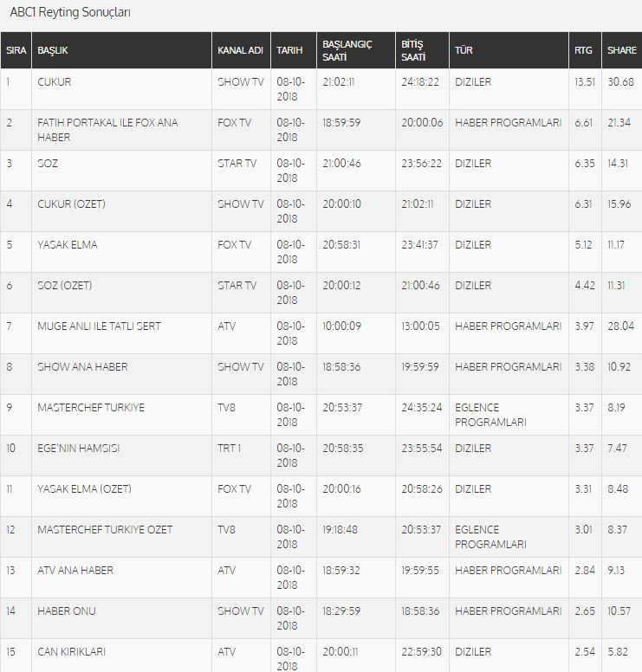Click SHARE value 15.96
Image resolution: width=642 pixels, height=672 pixels.
point(619,204)
